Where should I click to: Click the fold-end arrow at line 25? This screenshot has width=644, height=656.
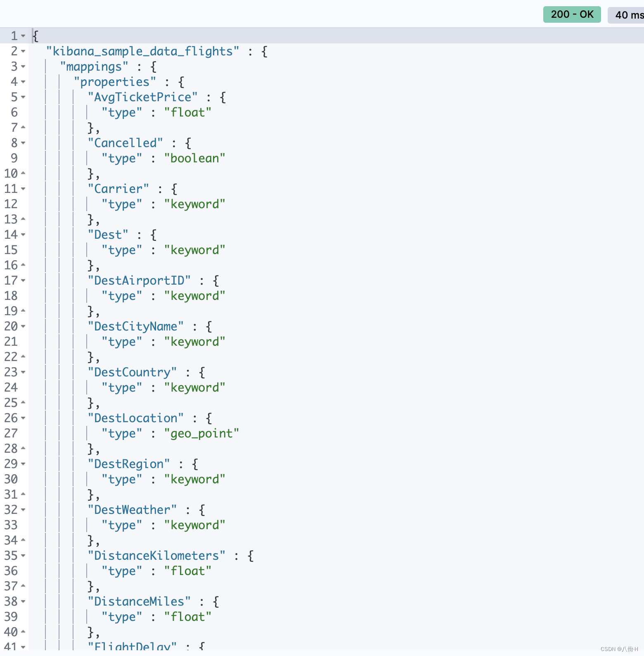pos(23,402)
